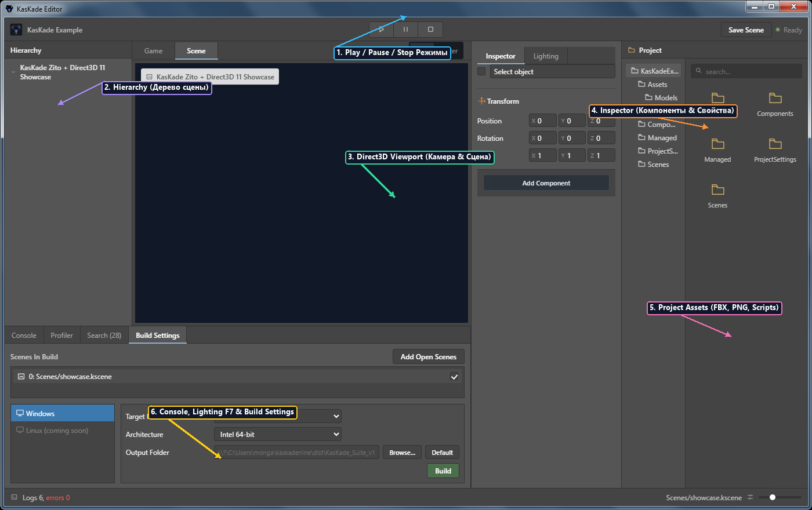812x510 pixels.
Task: Click the Save Scene button
Action: click(746, 30)
